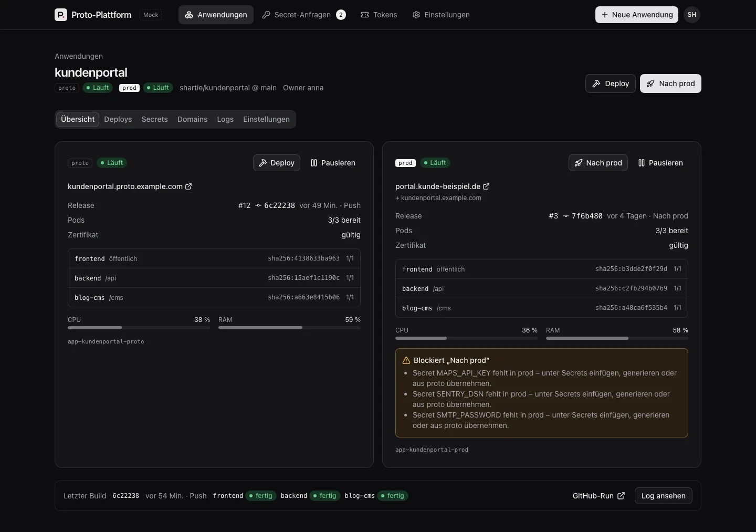Screen dimensions: 756x532
Task: Open the Domains tab
Action: tap(193, 119)
